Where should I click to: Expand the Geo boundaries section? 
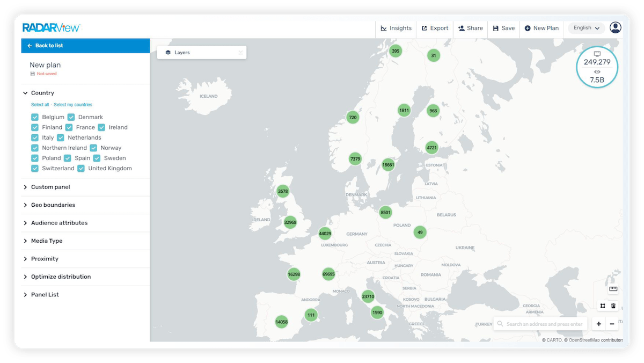click(85, 205)
